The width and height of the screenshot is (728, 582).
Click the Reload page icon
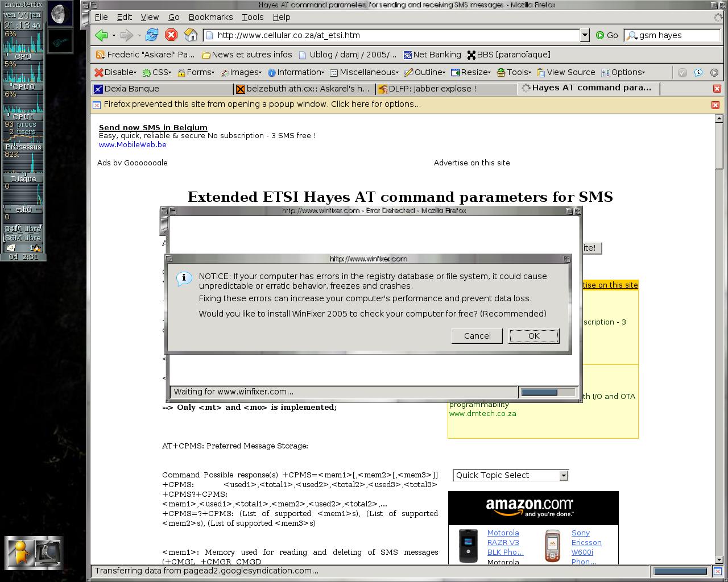(151, 35)
